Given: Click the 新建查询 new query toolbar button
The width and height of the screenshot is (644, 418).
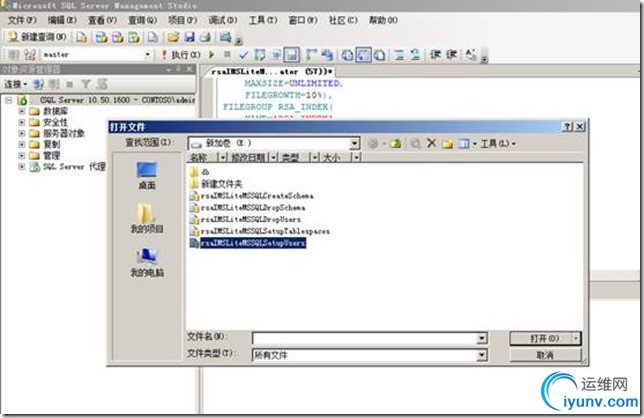Looking at the screenshot, I should coord(37,37).
